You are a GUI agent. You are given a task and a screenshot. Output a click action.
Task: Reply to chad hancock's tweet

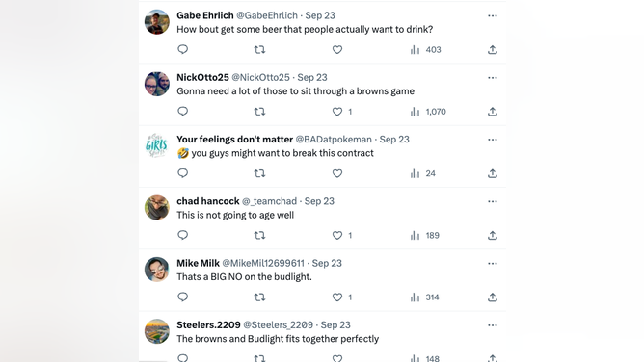pos(183,235)
